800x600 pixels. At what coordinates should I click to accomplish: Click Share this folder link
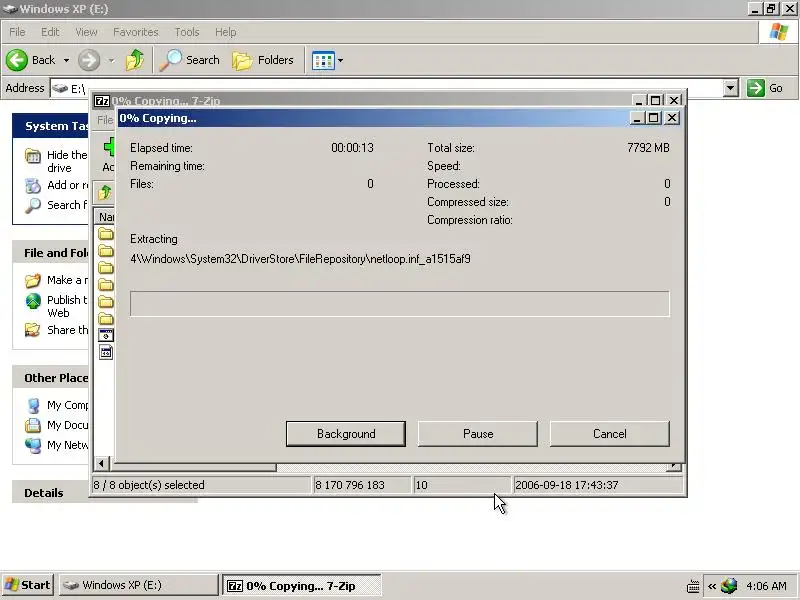(x=67, y=330)
